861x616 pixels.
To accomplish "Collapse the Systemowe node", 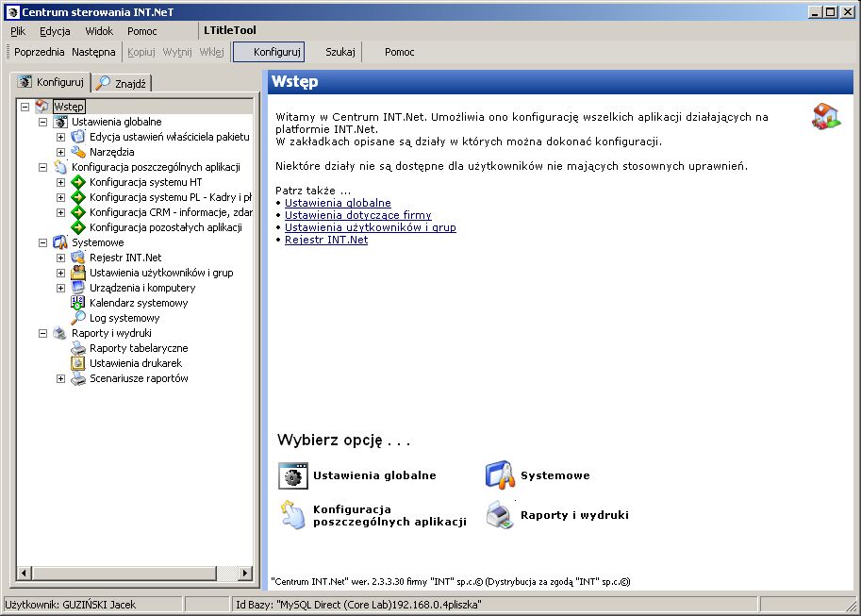I will pos(42,242).
